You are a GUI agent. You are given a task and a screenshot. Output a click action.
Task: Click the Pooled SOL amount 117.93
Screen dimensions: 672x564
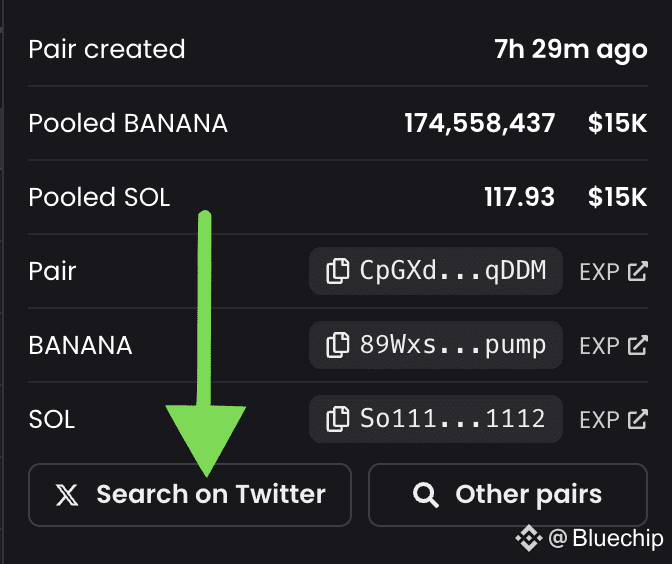[519, 197]
